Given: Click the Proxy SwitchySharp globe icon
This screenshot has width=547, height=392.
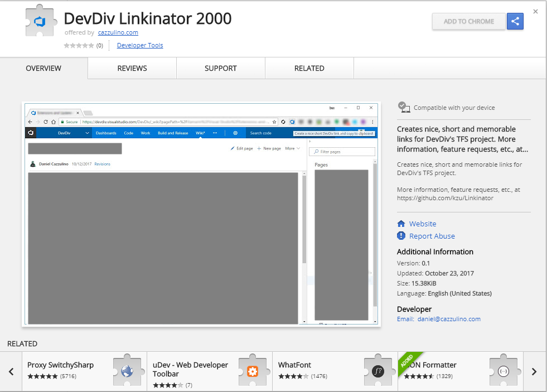Looking at the screenshot, I should coord(127,370).
